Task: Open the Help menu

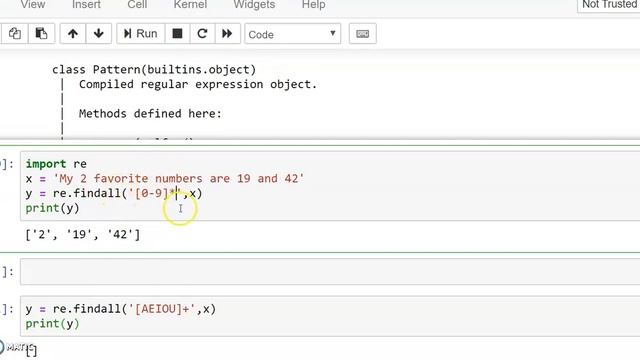Action: click(313, 5)
